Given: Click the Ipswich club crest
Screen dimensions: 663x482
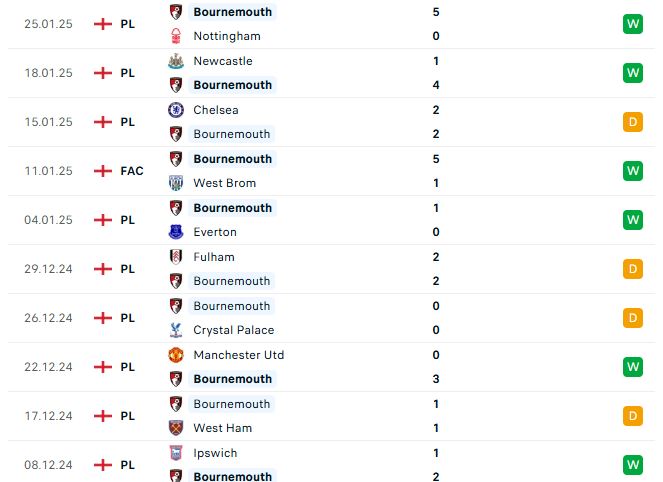Looking at the screenshot, I should [x=176, y=453].
